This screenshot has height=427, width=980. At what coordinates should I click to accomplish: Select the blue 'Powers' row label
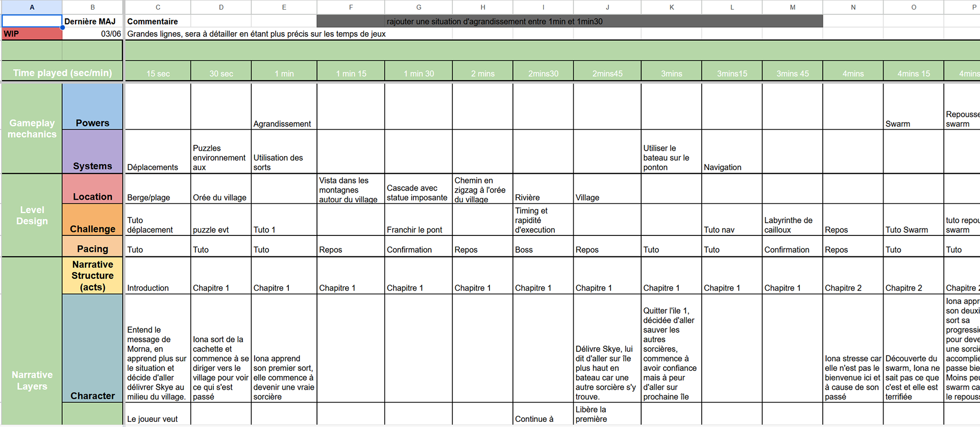point(92,106)
